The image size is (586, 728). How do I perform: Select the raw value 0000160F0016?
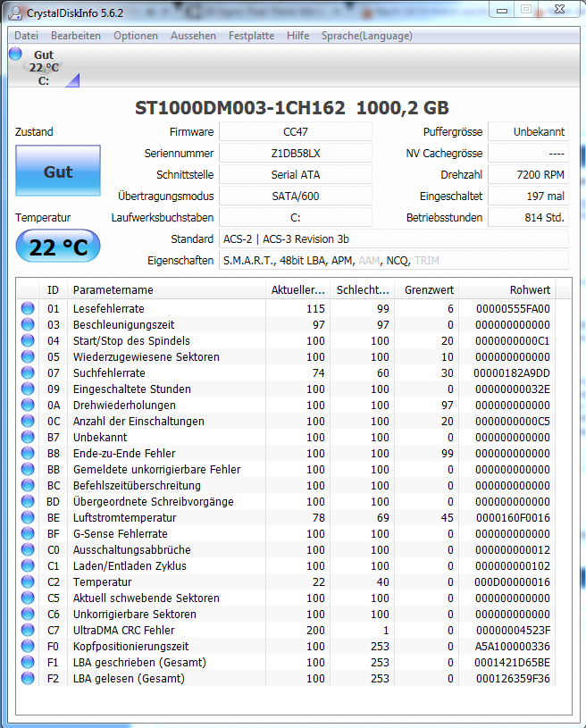513,518
